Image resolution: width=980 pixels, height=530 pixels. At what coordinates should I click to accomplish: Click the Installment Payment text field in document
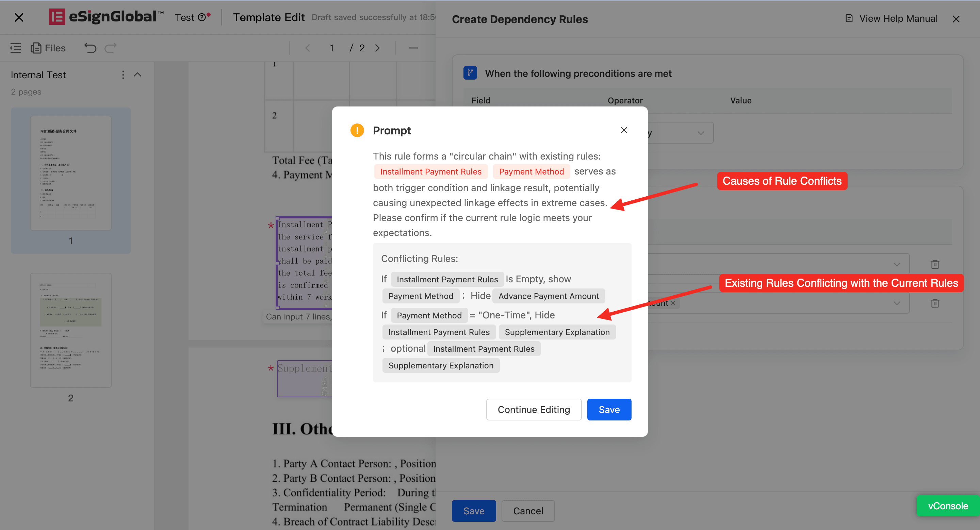tap(304, 262)
